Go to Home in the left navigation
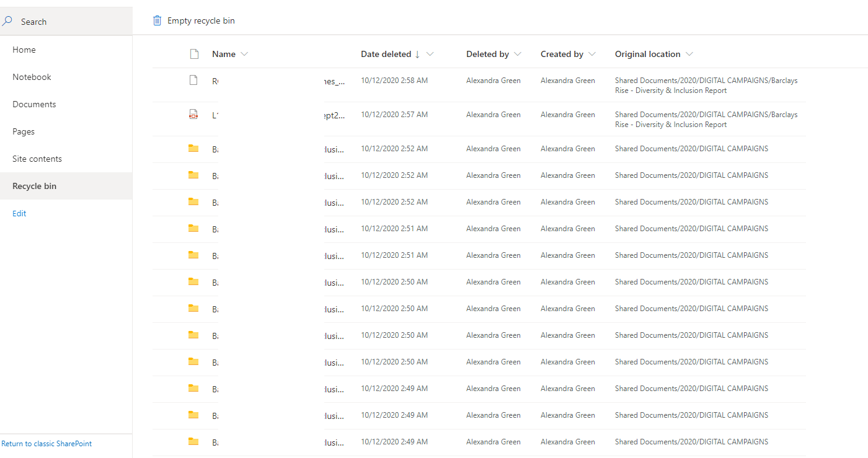This screenshot has height=458, width=868. [x=24, y=50]
